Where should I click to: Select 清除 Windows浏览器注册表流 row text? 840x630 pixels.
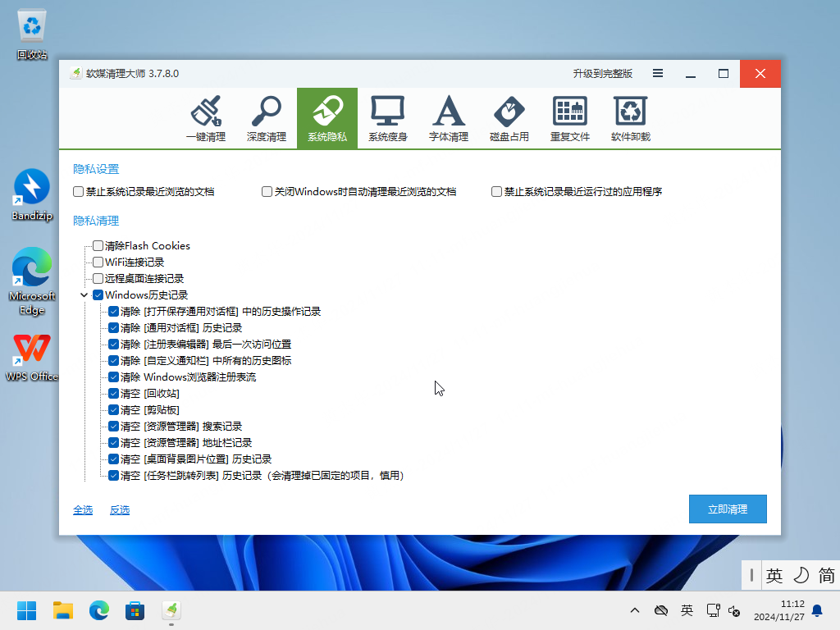click(x=188, y=377)
